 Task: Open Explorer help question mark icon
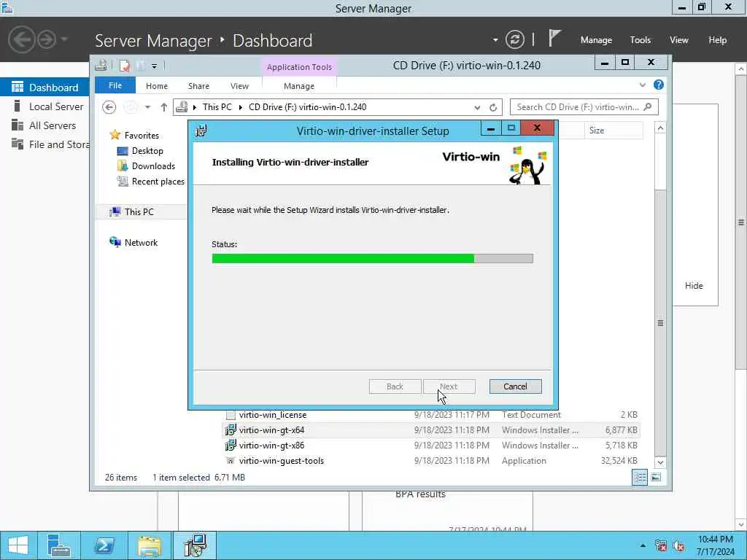pyautogui.click(x=659, y=85)
